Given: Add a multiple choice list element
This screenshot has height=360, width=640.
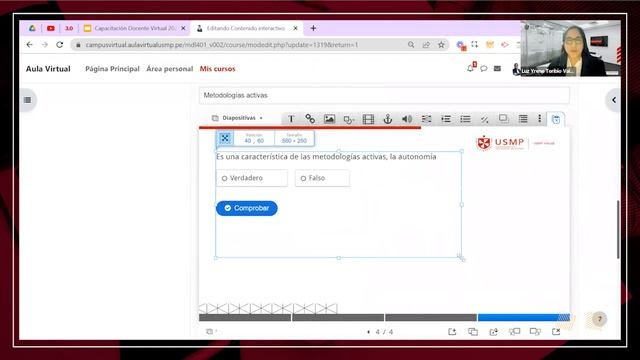Looking at the screenshot, I should click(465, 119).
